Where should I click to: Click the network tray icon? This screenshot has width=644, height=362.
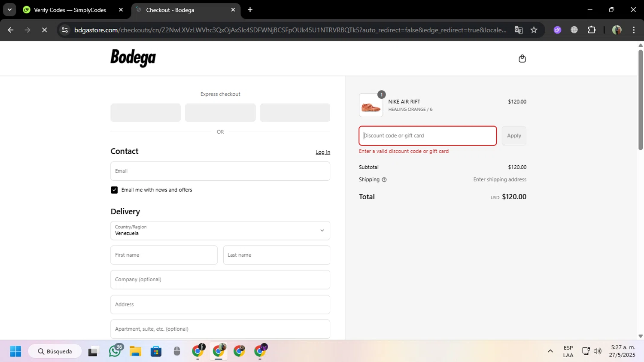586,351
